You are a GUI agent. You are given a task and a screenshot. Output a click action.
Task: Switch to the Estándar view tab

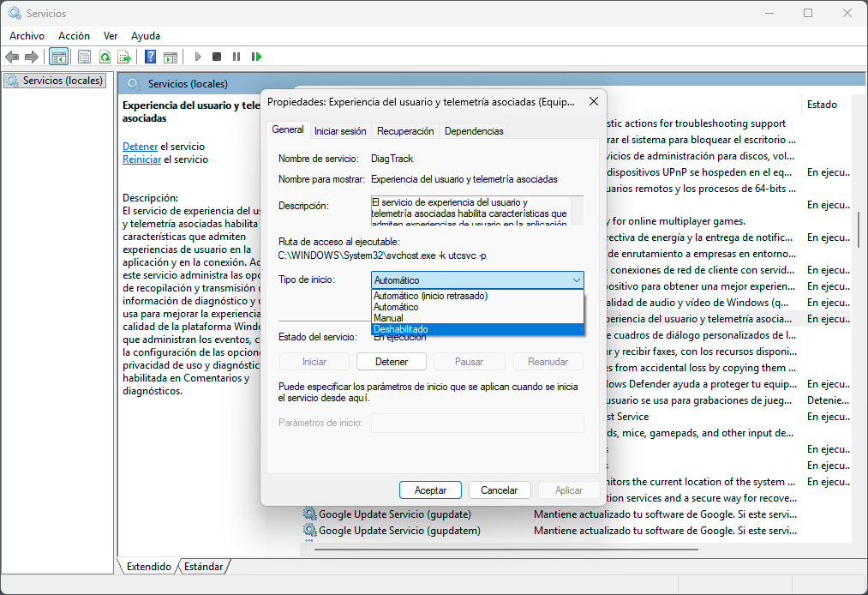[x=204, y=567]
